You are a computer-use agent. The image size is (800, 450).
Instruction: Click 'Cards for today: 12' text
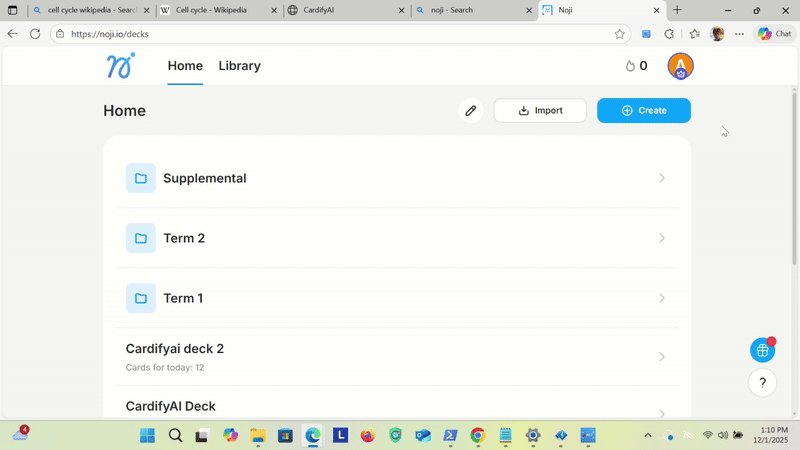pyautogui.click(x=165, y=367)
